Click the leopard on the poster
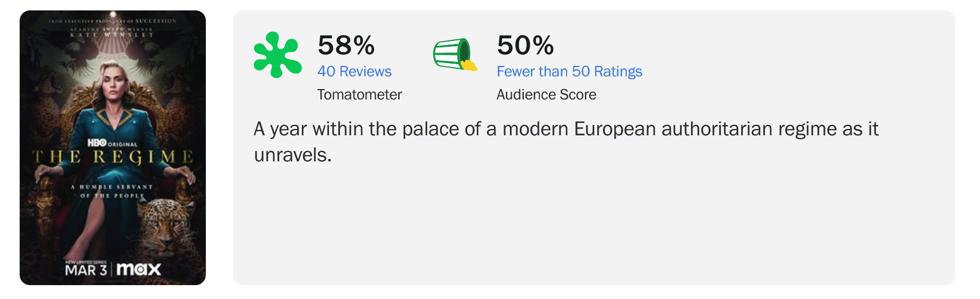 [x=168, y=226]
